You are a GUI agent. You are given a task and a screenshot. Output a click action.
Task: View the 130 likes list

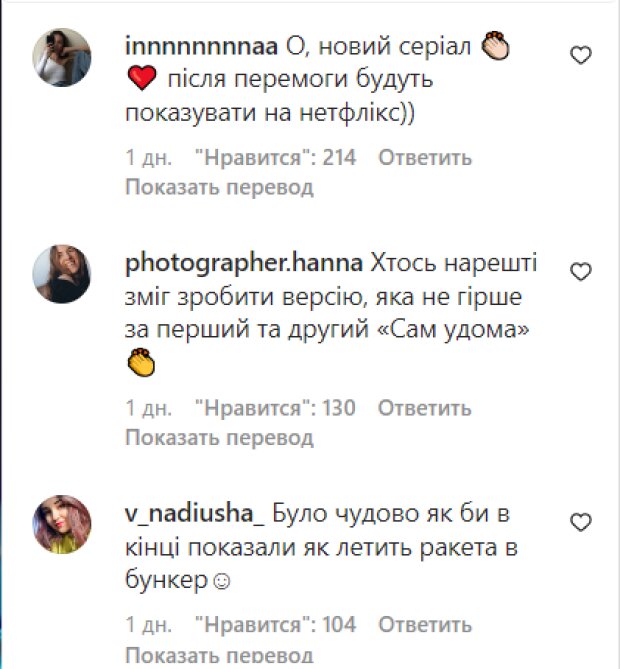274,408
